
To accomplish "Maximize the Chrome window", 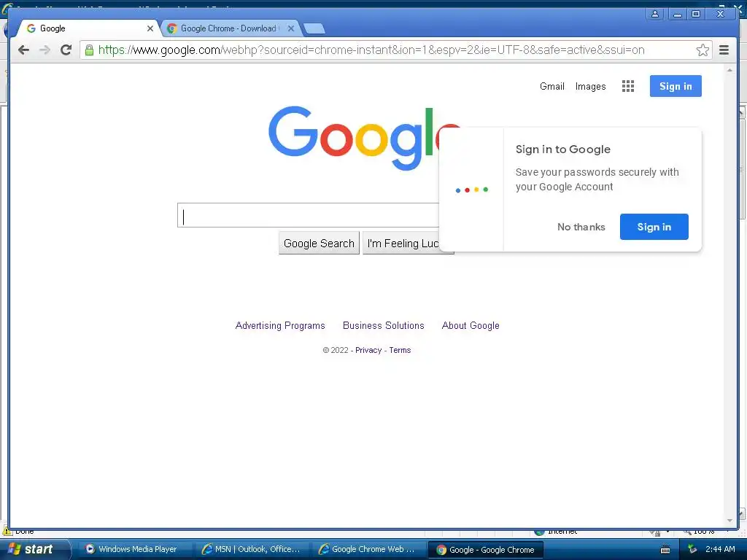I will [696, 14].
